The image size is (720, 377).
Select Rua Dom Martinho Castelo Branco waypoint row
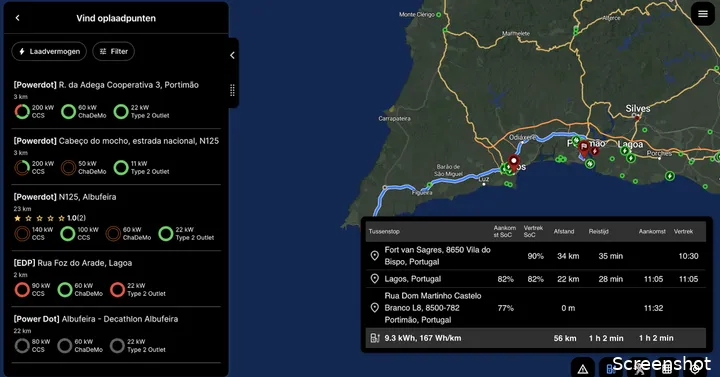[535, 308]
